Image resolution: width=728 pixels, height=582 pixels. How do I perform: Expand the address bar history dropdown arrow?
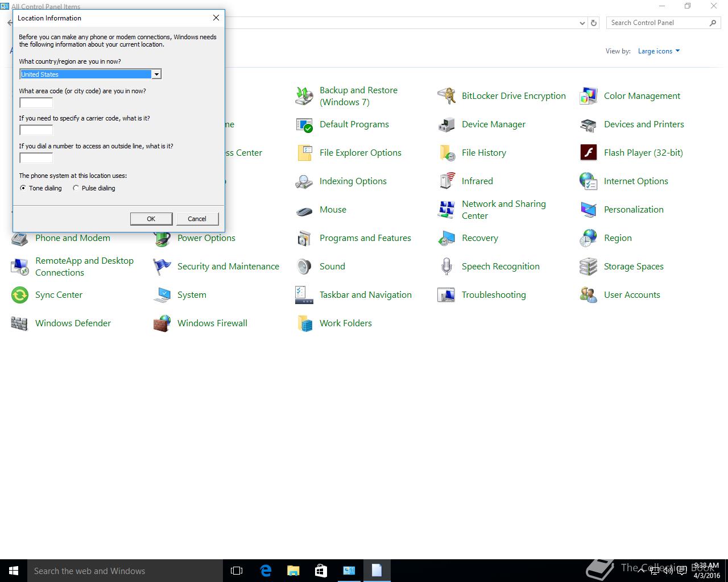coord(582,23)
